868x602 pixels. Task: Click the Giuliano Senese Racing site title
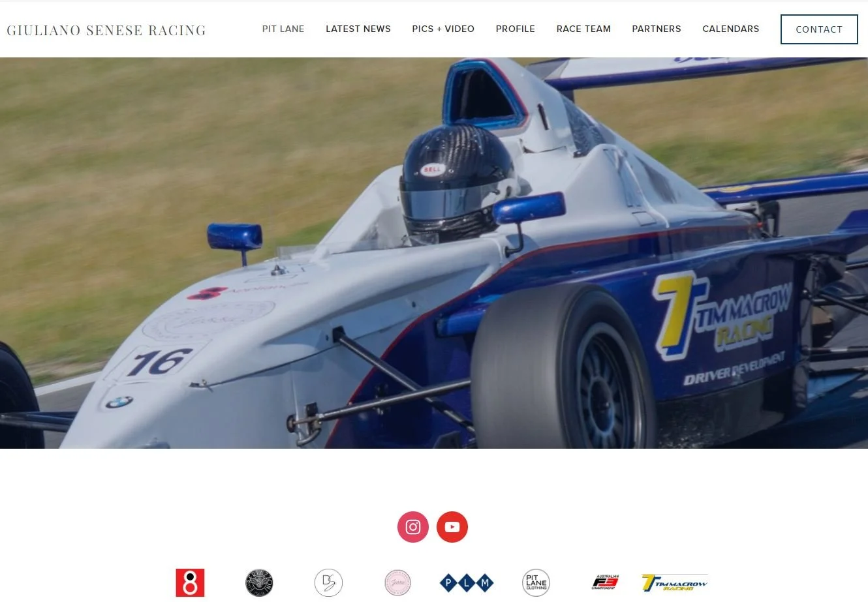click(x=106, y=30)
